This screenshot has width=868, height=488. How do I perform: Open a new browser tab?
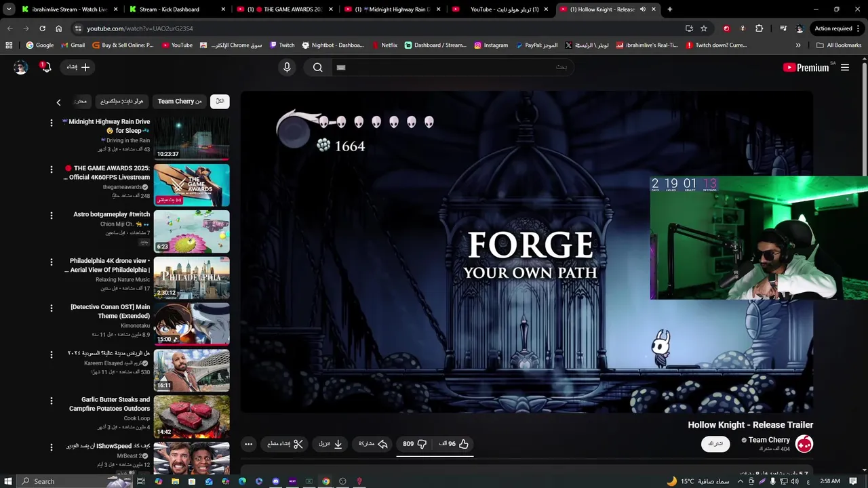click(669, 9)
